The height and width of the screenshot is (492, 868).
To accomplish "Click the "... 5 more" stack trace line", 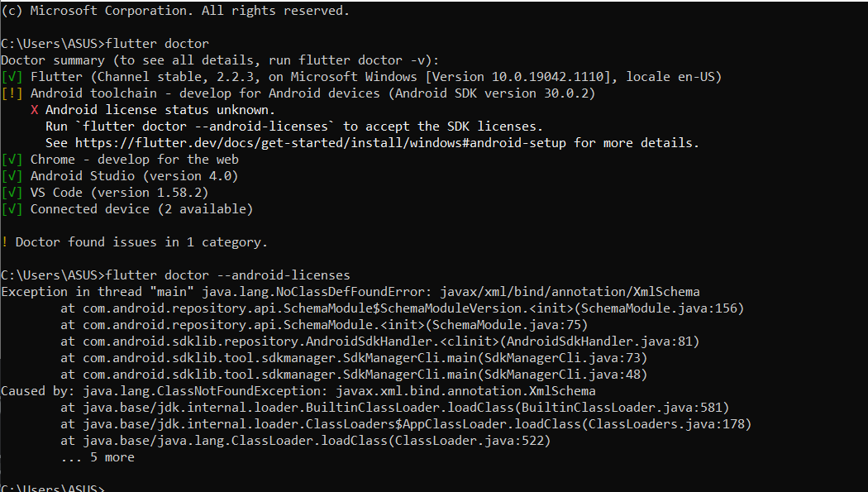I will [98, 457].
